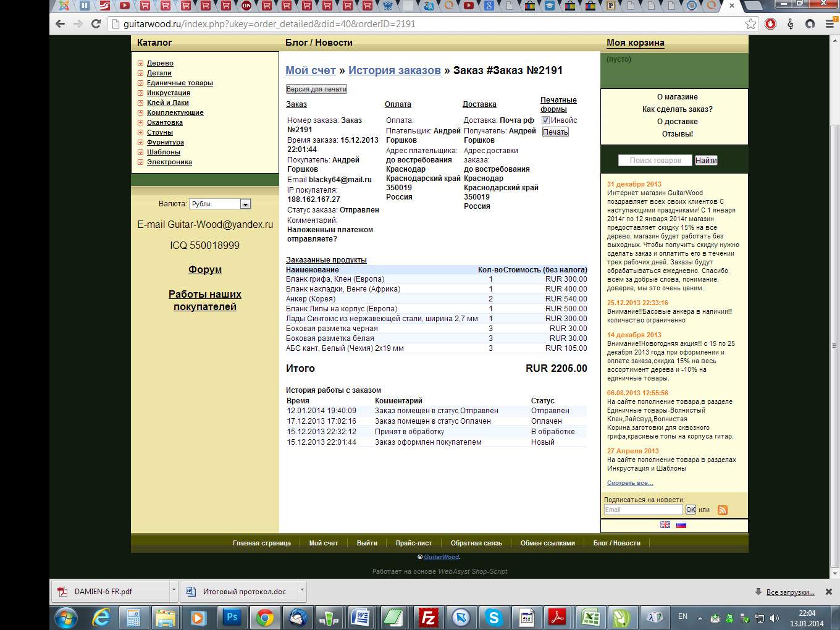Open the Валюта currency dropdown
This screenshot has height=630, width=840.
(x=219, y=204)
